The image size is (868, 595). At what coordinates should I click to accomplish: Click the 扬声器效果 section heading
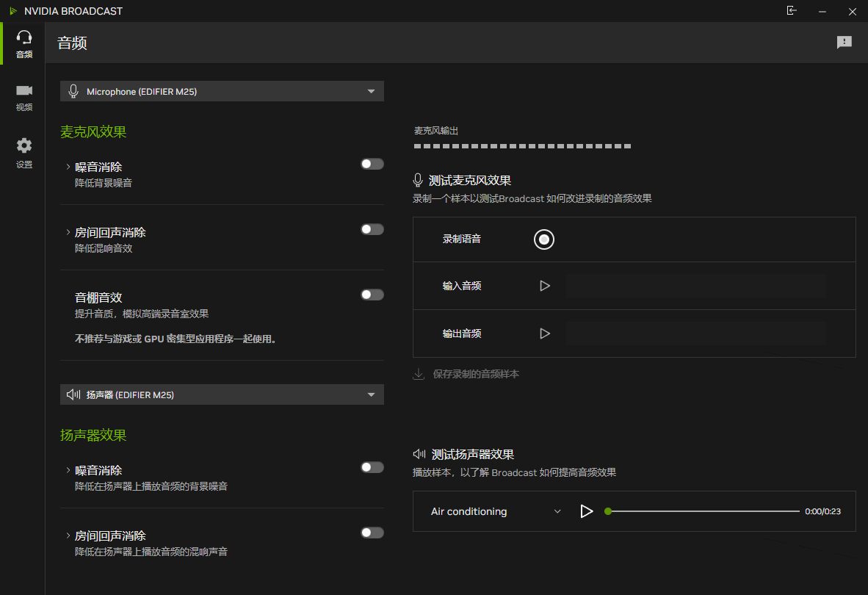pyautogui.click(x=93, y=435)
